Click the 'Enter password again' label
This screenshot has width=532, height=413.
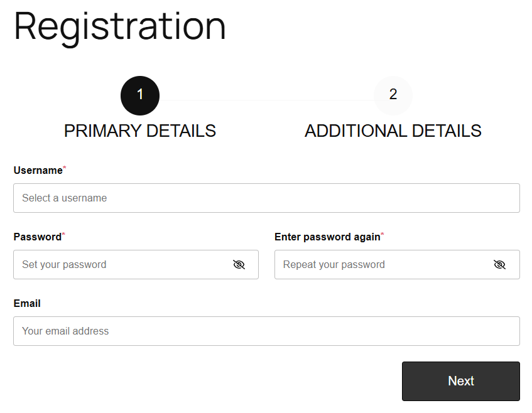tap(327, 237)
